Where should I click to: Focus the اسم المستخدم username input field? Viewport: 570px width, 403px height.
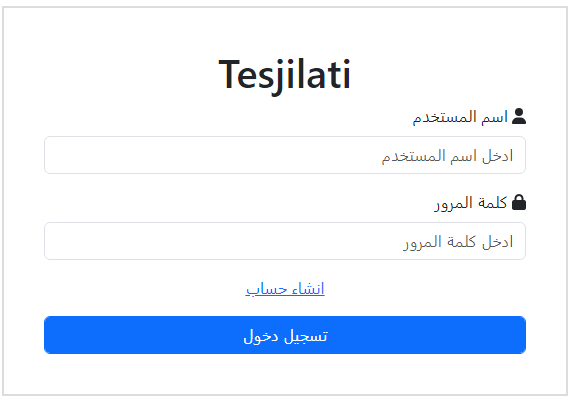285,155
